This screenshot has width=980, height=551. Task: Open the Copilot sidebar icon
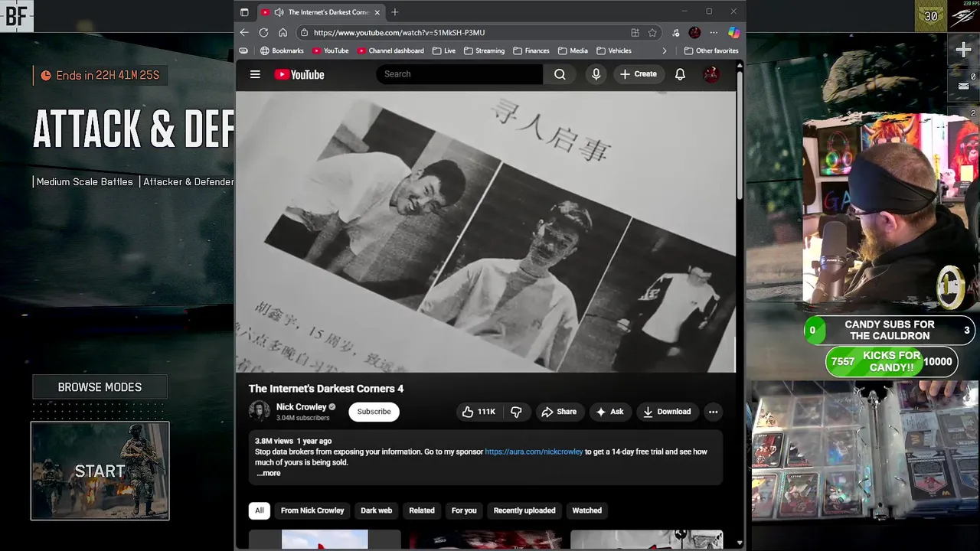click(x=733, y=32)
